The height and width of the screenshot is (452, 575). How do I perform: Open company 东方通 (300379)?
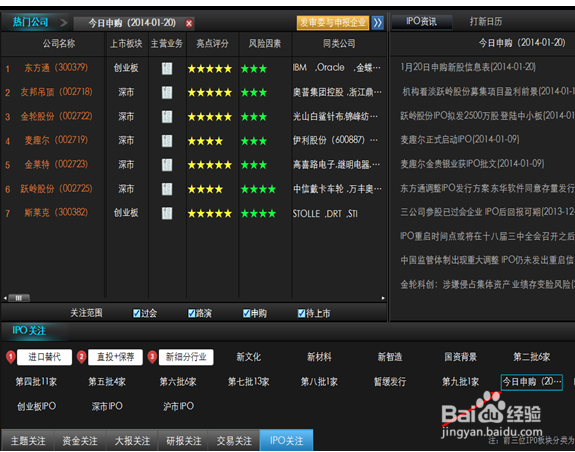(x=56, y=68)
